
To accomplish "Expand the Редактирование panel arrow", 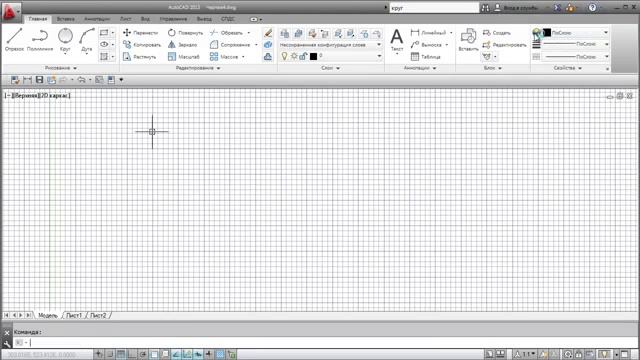I will 218,68.
